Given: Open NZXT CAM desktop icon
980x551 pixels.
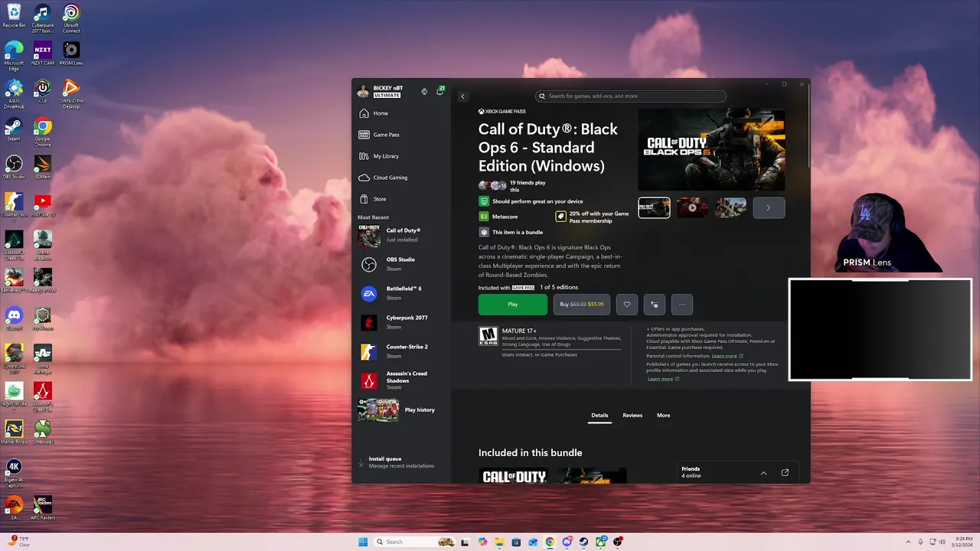Looking at the screenshot, I should coord(43,54).
